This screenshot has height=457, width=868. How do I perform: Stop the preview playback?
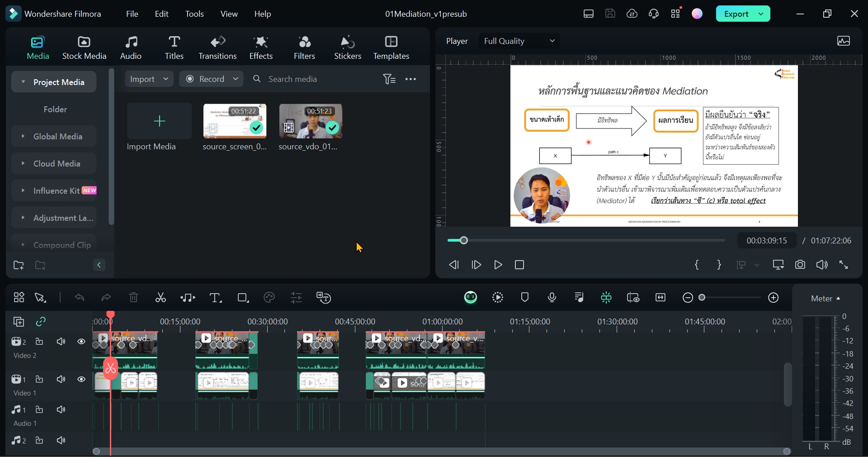point(519,265)
